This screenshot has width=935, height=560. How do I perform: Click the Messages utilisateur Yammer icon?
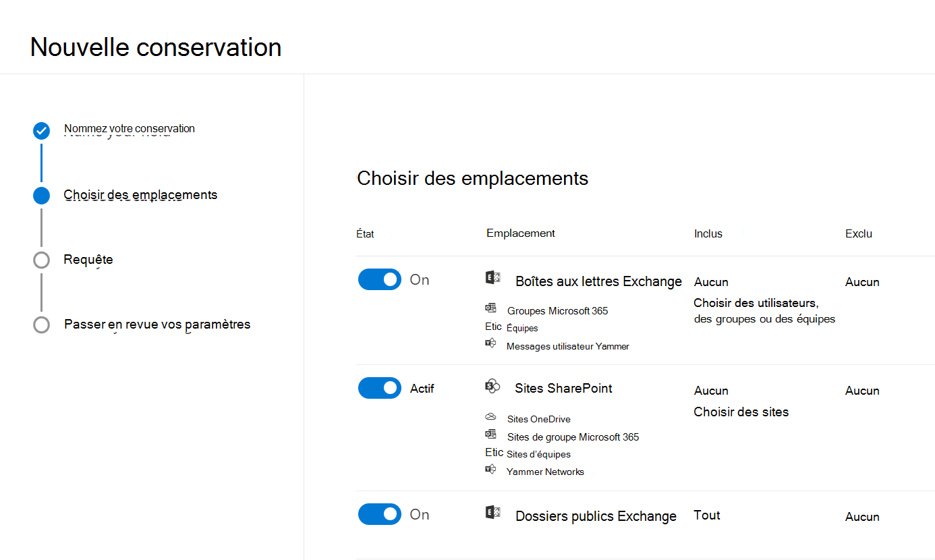pos(490,343)
